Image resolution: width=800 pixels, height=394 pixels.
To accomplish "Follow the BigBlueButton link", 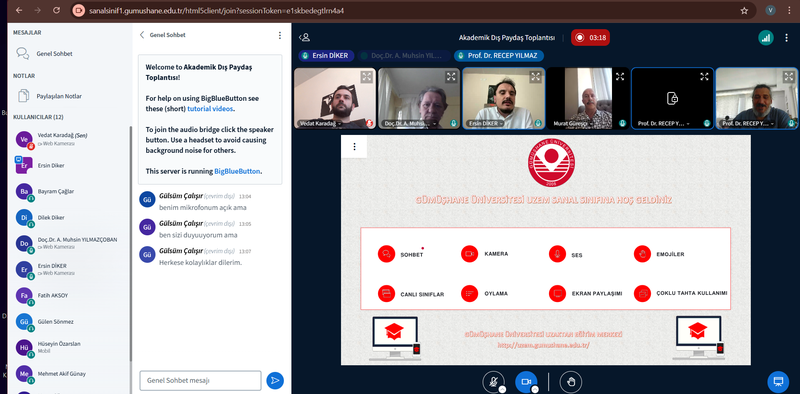I will [x=237, y=171].
